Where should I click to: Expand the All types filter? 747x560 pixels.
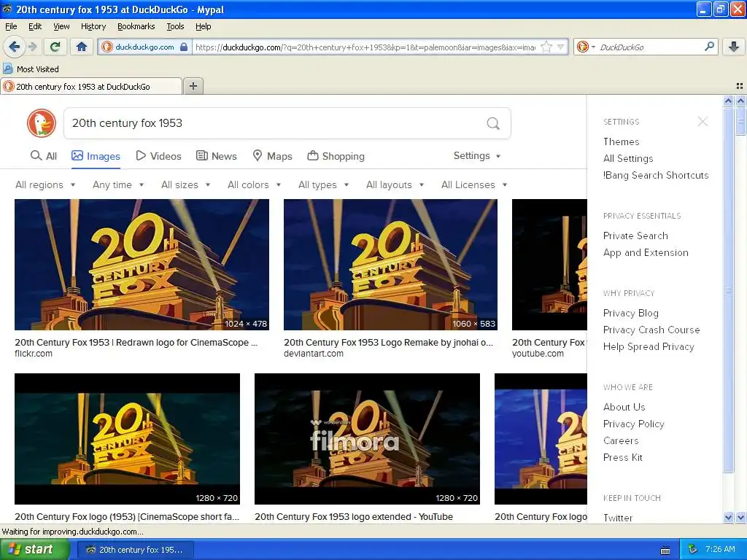pos(323,184)
